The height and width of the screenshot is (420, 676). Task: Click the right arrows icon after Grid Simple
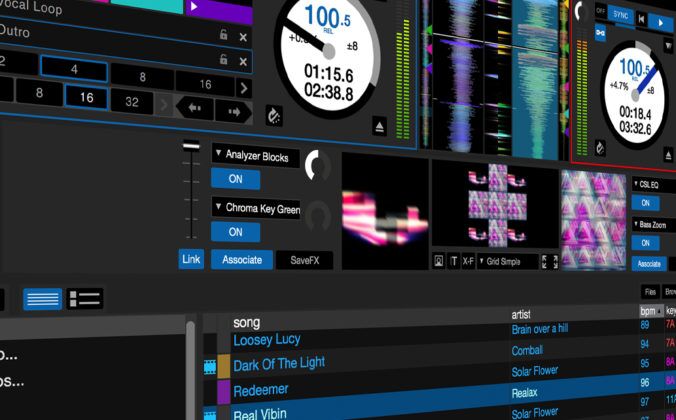[x=555, y=262]
